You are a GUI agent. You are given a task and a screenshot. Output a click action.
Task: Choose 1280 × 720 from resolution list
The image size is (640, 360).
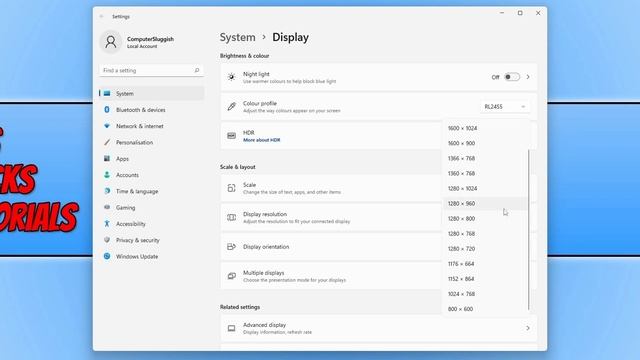(485, 249)
